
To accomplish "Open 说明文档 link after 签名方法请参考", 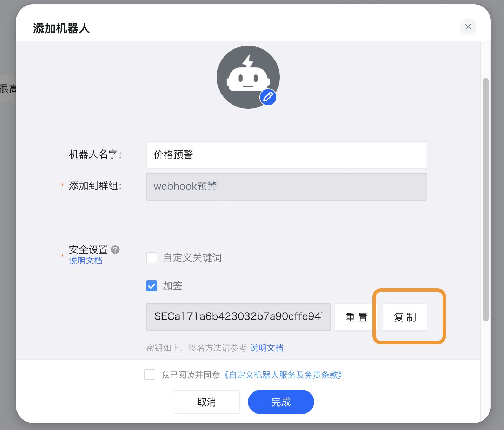I will tap(266, 348).
